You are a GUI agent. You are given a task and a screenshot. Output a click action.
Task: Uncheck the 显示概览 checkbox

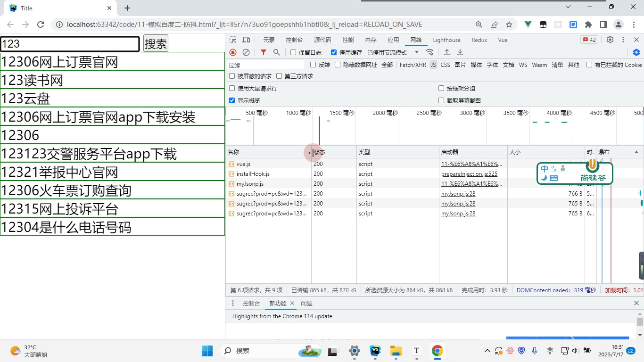[232, 100]
